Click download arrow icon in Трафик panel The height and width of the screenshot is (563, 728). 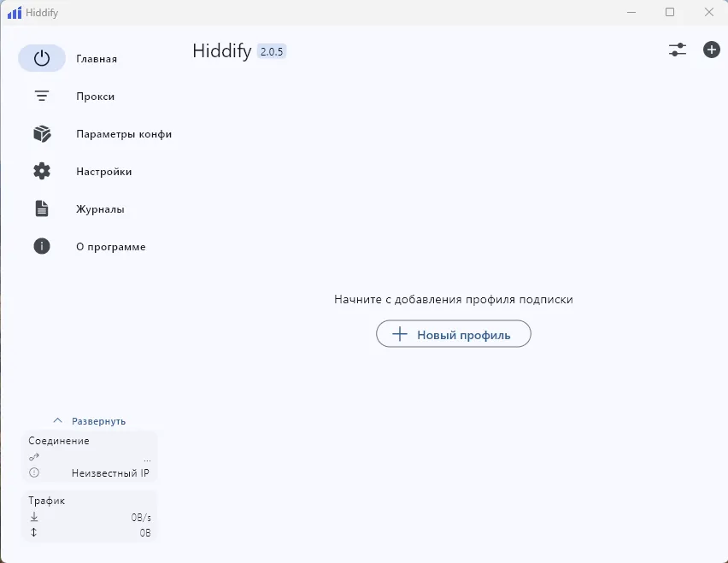pos(33,516)
